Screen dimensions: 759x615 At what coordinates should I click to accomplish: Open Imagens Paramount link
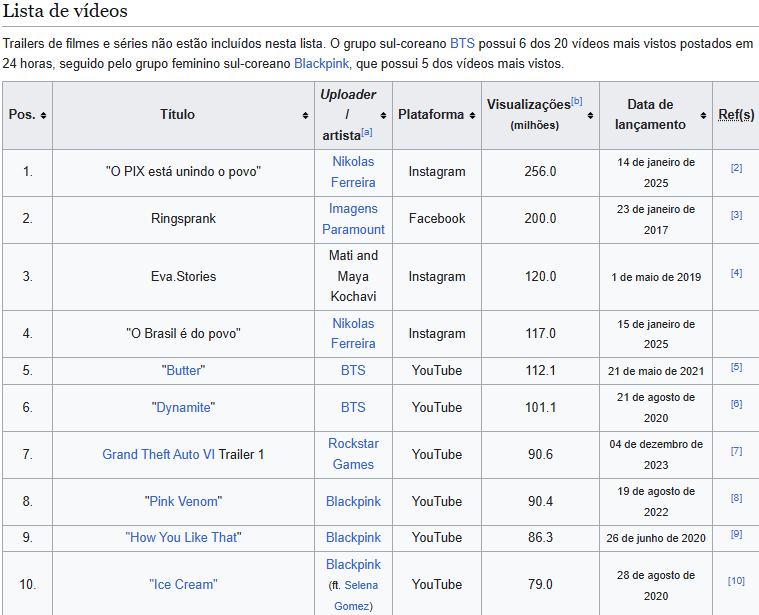pos(353,219)
